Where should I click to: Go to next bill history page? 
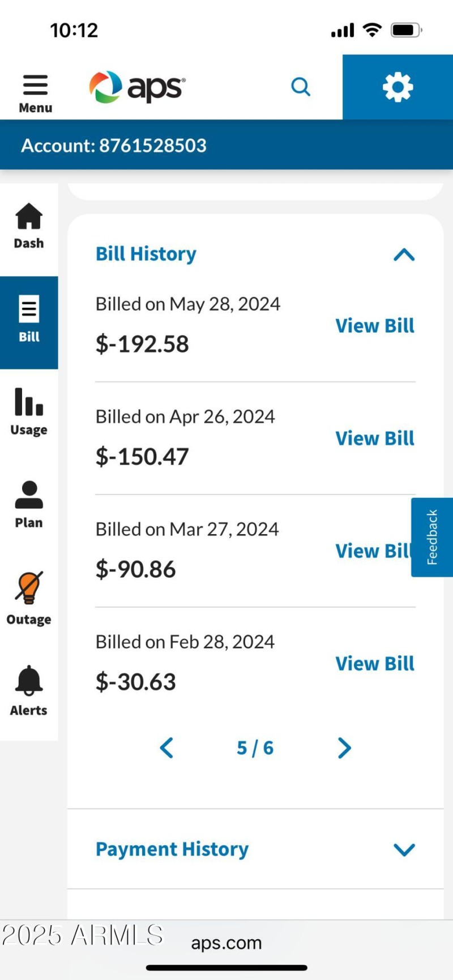coord(344,748)
